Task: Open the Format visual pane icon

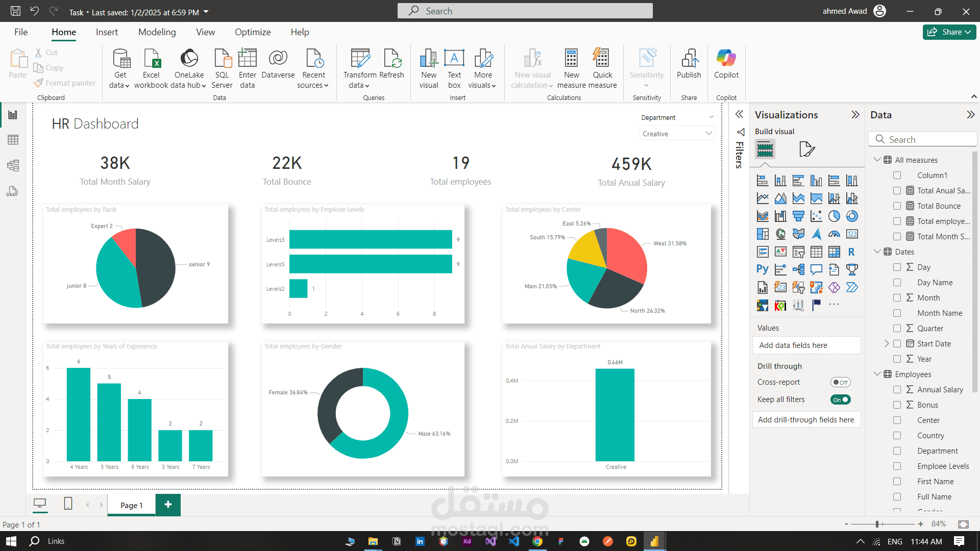Action: coord(806,149)
